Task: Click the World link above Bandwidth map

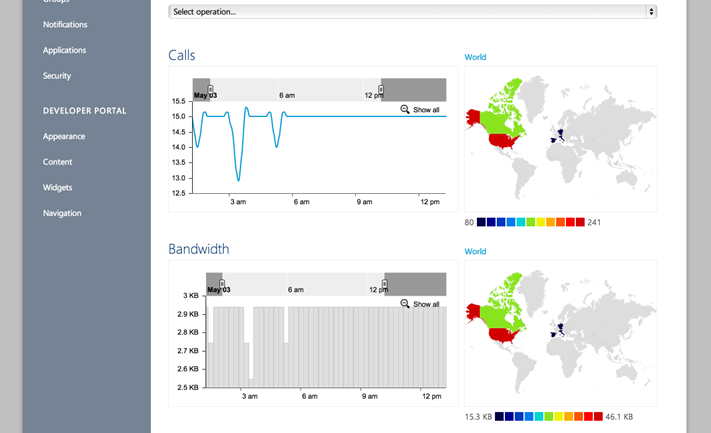Action: pyautogui.click(x=475, y=252)
